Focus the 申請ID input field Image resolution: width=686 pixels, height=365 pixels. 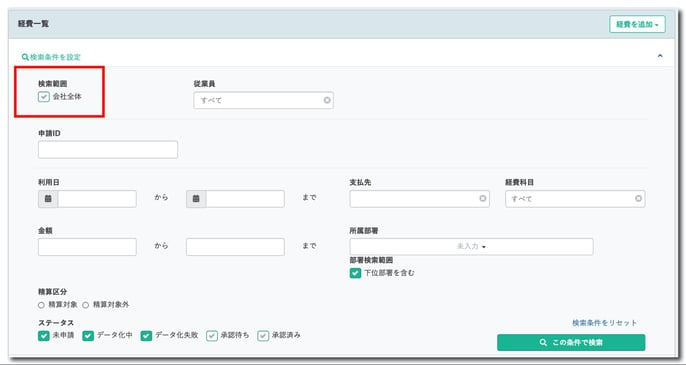coord(108,150)
